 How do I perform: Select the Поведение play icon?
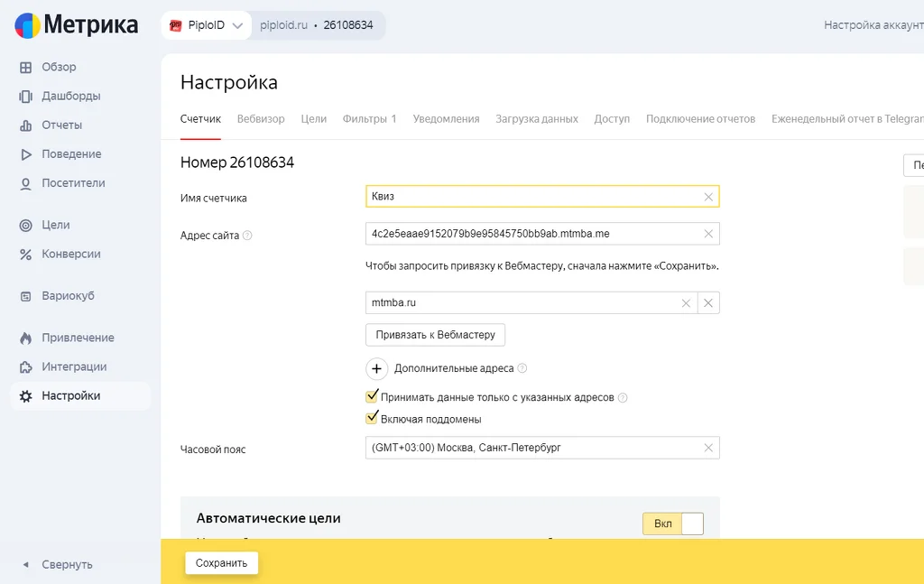pyautogui.click(x=25, y=154)
